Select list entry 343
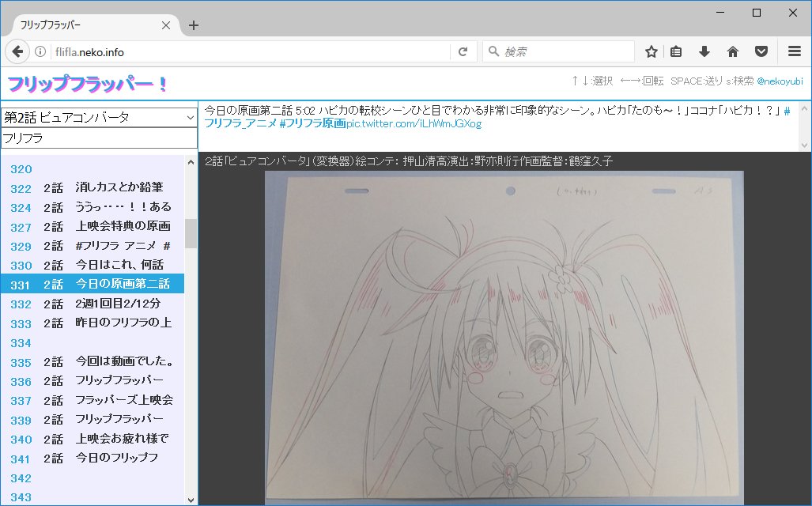Screen dimensions: 812x506 (93, 497)
